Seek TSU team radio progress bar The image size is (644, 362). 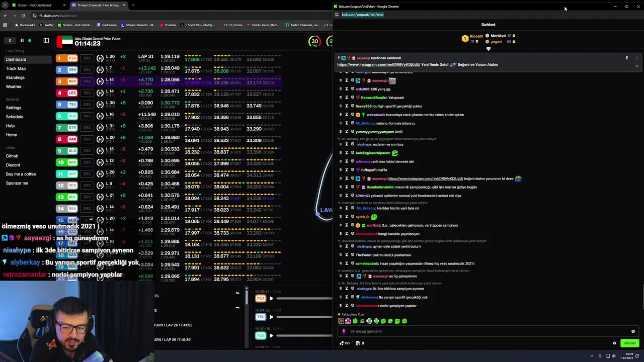pos(304,317)
